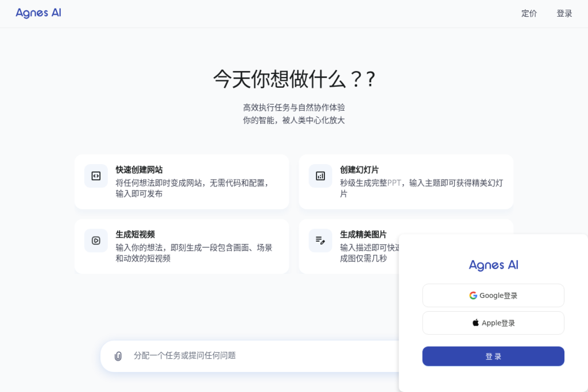
Task: Open 登录 in the top navigation
Action: [x=564, y=14]
